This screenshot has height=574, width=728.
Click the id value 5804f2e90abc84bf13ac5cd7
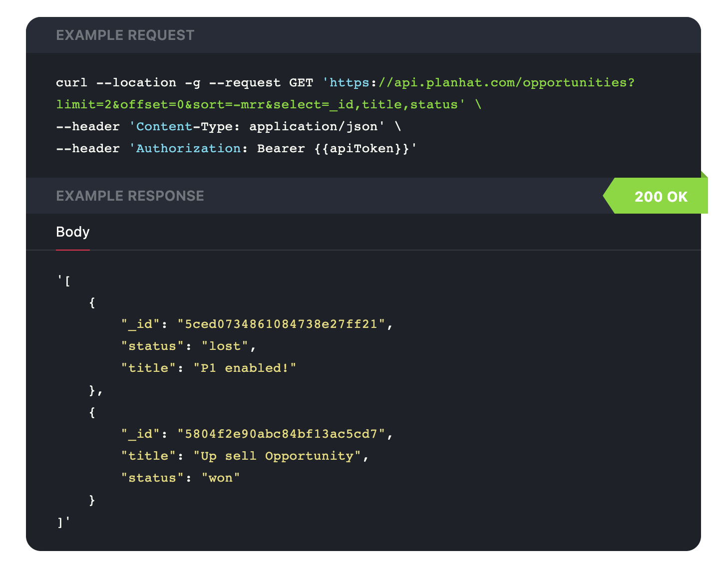tap(281, 434)
